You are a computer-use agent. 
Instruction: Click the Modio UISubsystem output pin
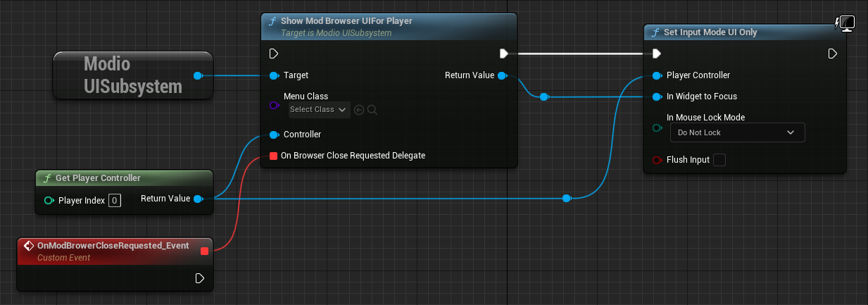click(198, 75)
